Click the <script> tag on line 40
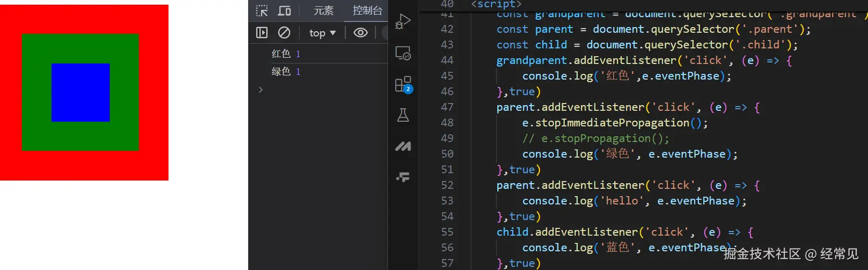 point(496,4)
